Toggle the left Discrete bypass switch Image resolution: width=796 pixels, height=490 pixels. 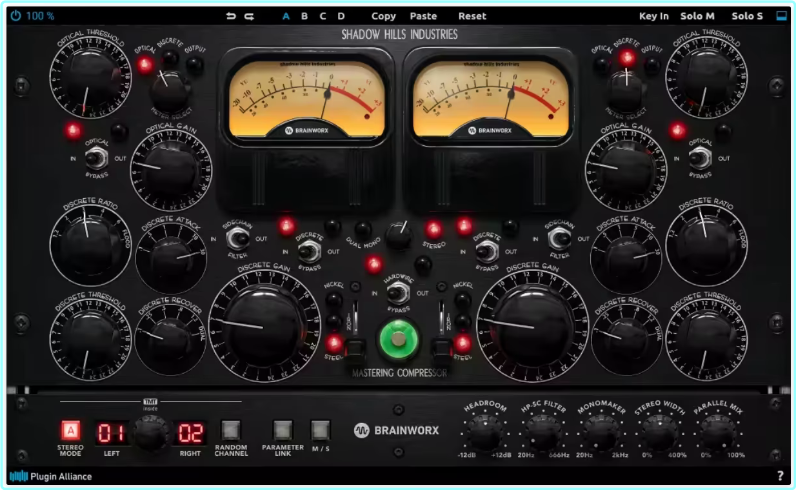tap(309, 251)
